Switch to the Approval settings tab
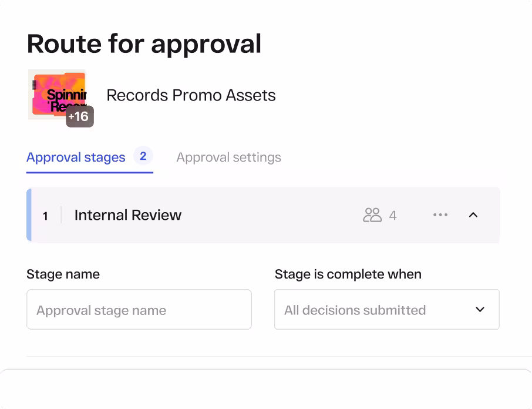 pos(228,157)
